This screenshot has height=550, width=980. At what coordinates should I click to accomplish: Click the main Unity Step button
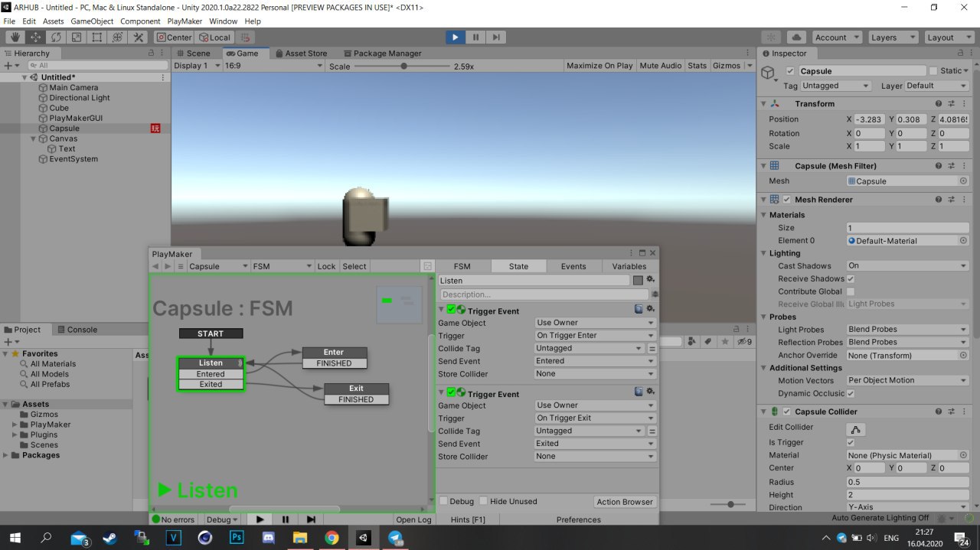(x=496, y=37)
